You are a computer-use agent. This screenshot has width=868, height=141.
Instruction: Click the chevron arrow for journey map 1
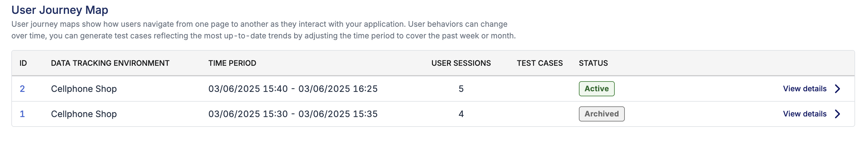point(837,114)
